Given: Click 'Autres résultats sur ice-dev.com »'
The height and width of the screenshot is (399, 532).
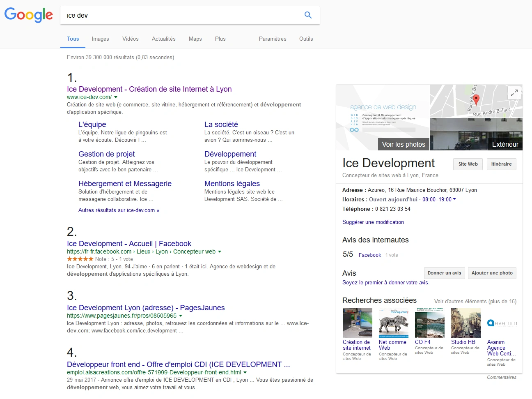Looking at the screenshot, I should click(x=119, y=210).
